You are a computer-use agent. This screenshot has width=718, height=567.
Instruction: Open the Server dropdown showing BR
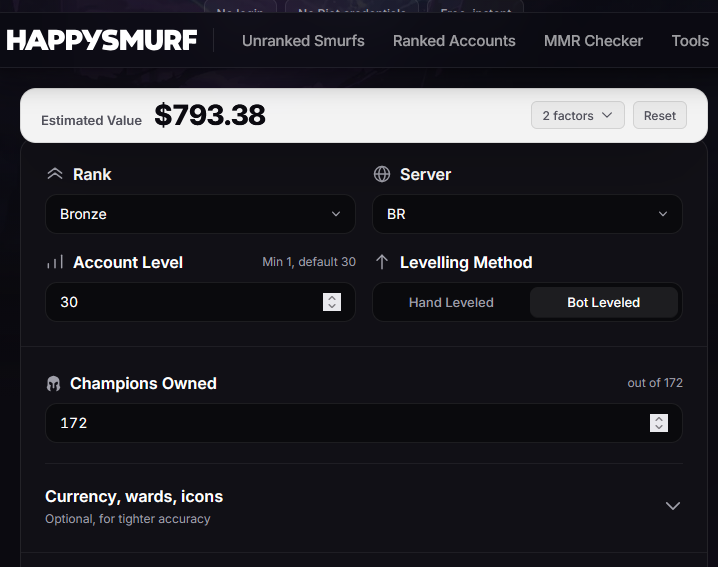[528, 214]
